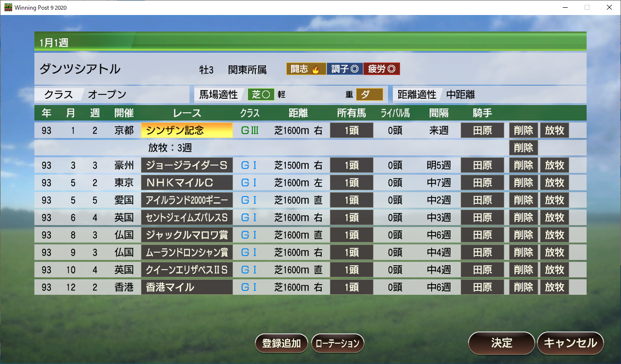
Task: Add 放牧 rest after 香港マイル
Action: point(555,287)
